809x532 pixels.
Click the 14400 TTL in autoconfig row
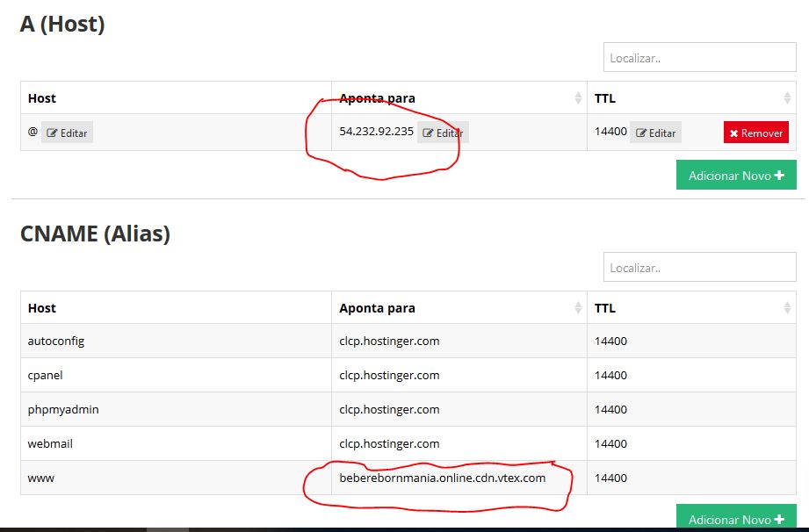pos(610,341)
